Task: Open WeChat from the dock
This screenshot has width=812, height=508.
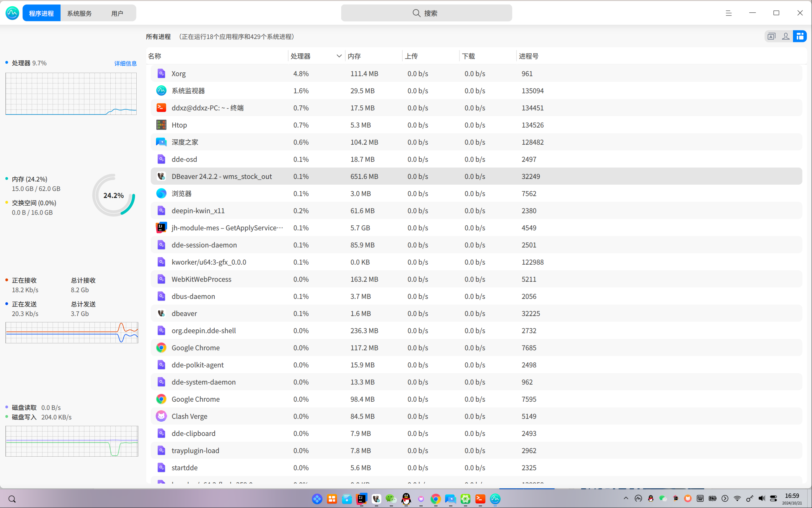Action: [x=391, y=499]
